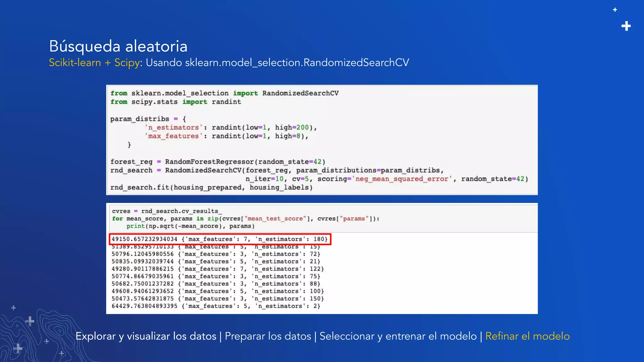
Task: Click the 'max_features' randint line in code
Action: click(226, 136)
